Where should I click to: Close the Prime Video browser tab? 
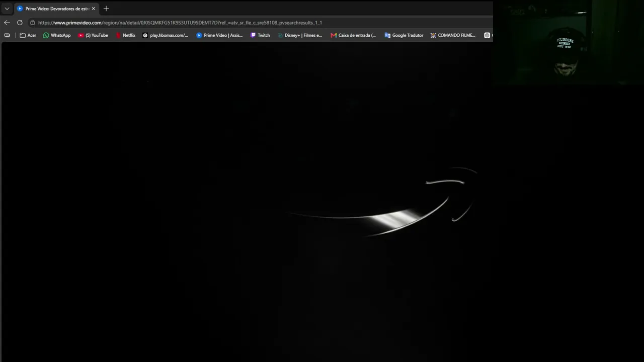[93, 9]
